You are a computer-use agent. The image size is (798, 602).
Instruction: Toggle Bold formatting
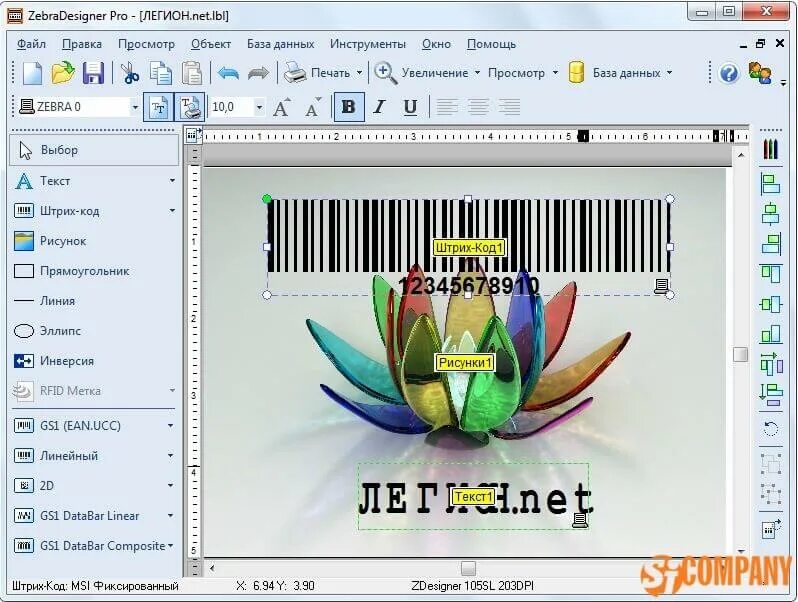coord(349,107)
